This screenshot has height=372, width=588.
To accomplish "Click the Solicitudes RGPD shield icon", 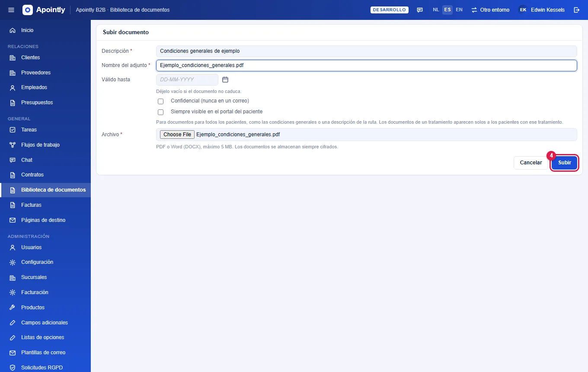I will (13, 368).
